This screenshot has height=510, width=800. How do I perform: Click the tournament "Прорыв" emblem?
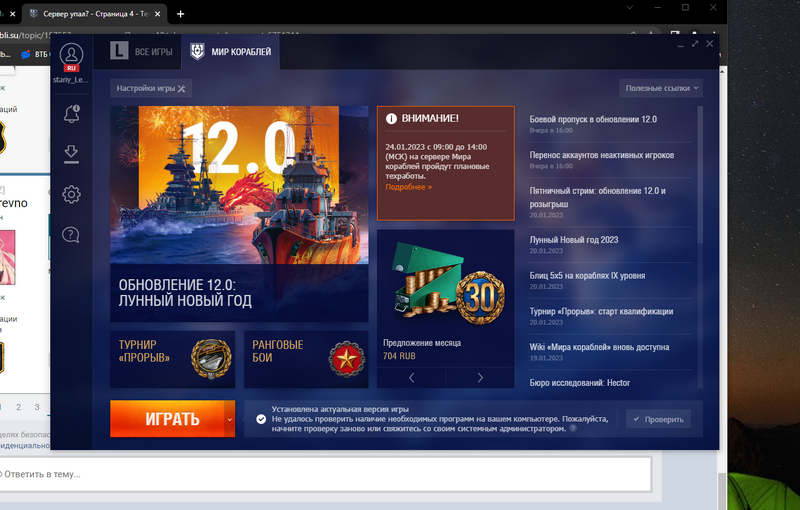210,357
